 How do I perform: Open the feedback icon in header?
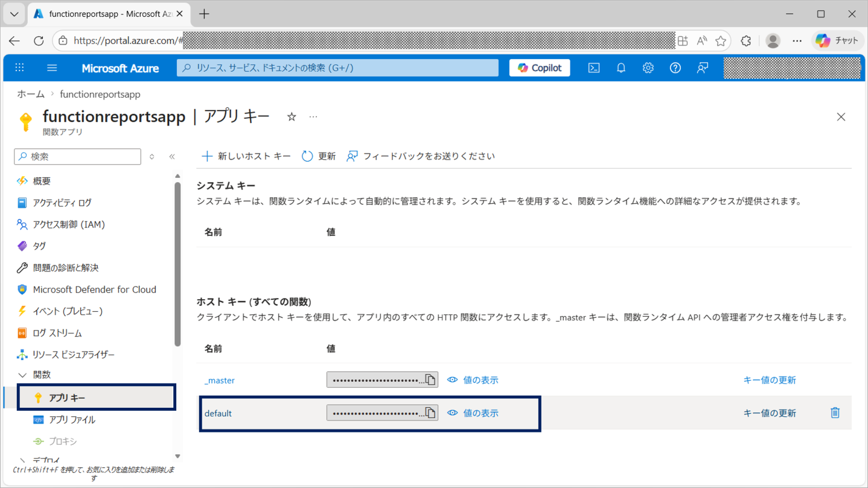tap(702, 68)
